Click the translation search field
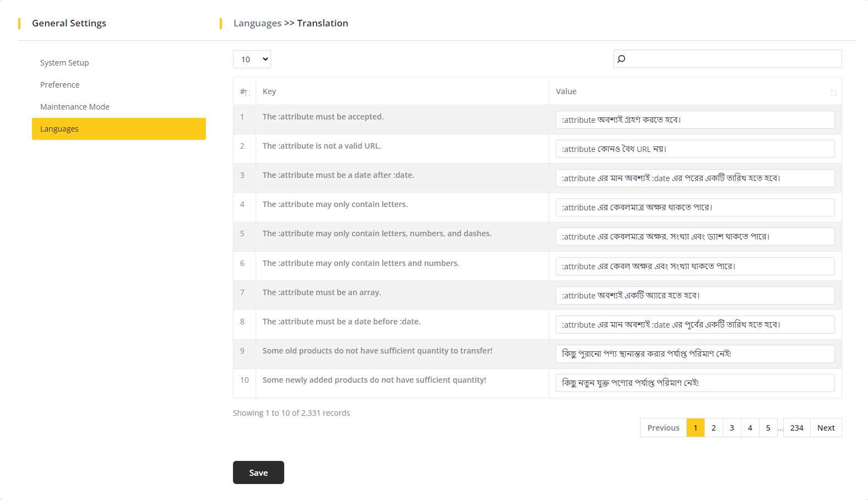This screenshot has height=500, width=868. (x=733, y=59)
